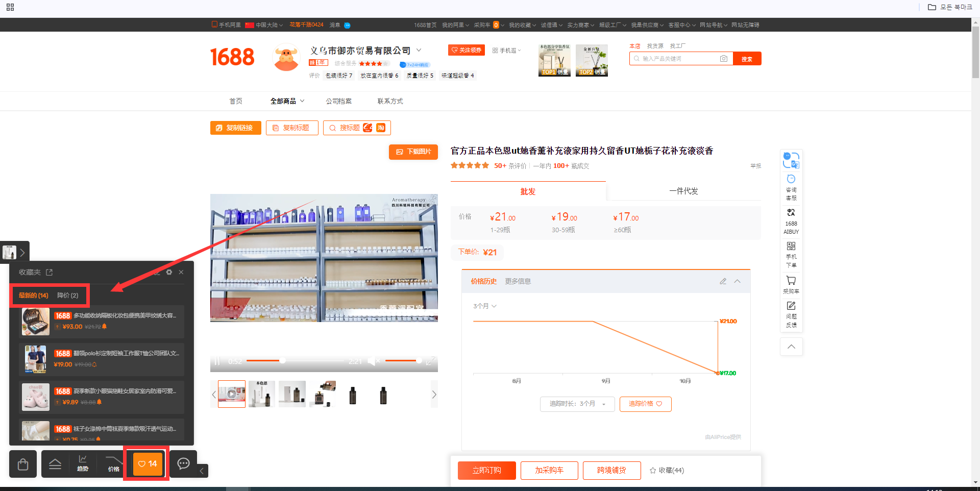Click the 下载图片 download images button
The image size is (980, 491).
(x=413, y=152)
